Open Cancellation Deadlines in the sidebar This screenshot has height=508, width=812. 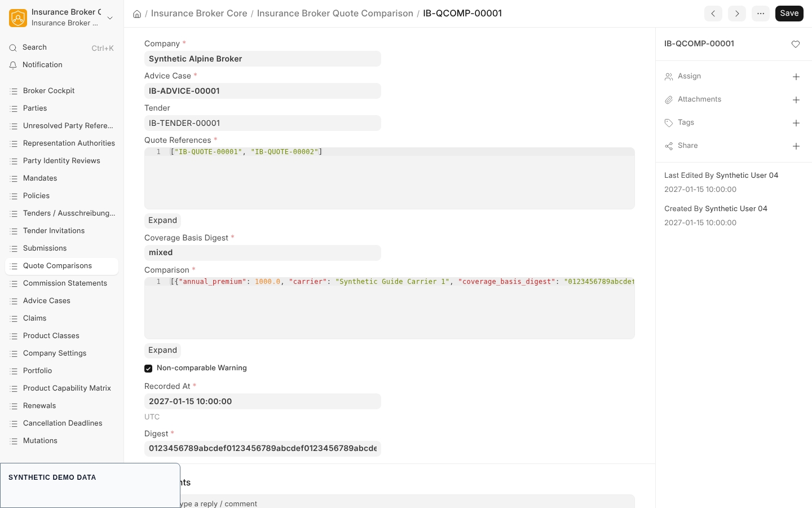62,423
